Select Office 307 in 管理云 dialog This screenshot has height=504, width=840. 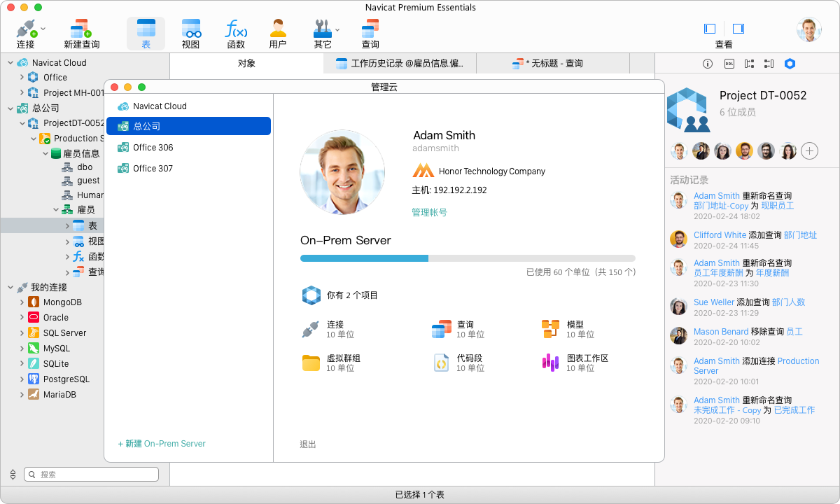(188, 169)
